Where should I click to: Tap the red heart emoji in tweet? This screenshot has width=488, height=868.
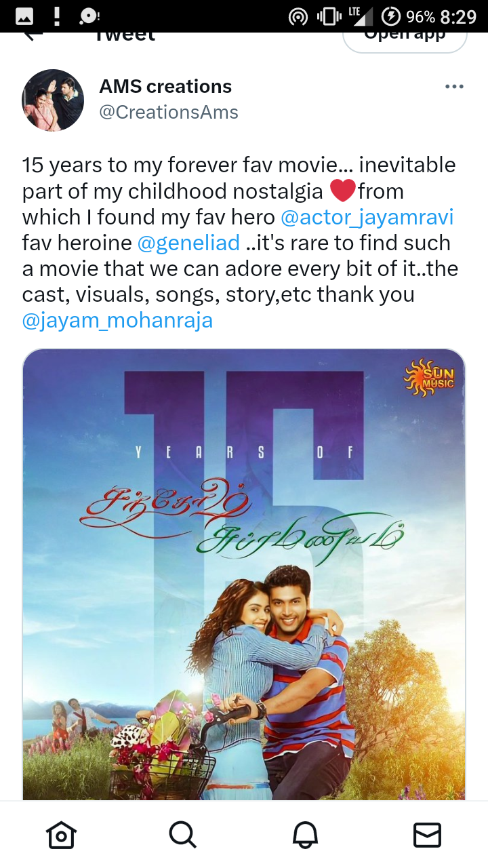[343, 191]
